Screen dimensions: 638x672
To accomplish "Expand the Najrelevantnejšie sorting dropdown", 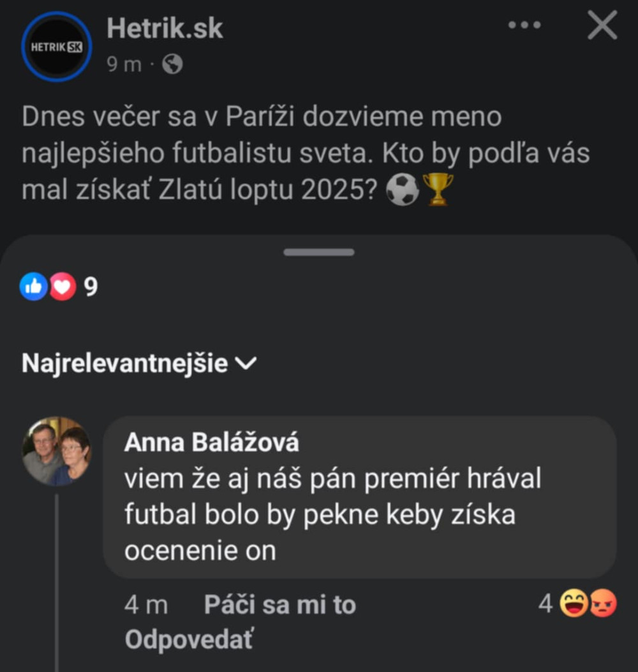I will tap(124, 363).
